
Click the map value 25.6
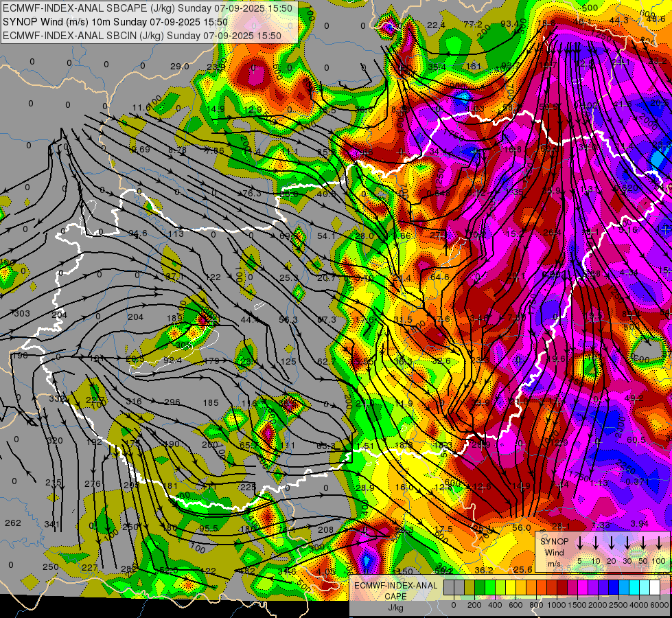tap(523, 569)
